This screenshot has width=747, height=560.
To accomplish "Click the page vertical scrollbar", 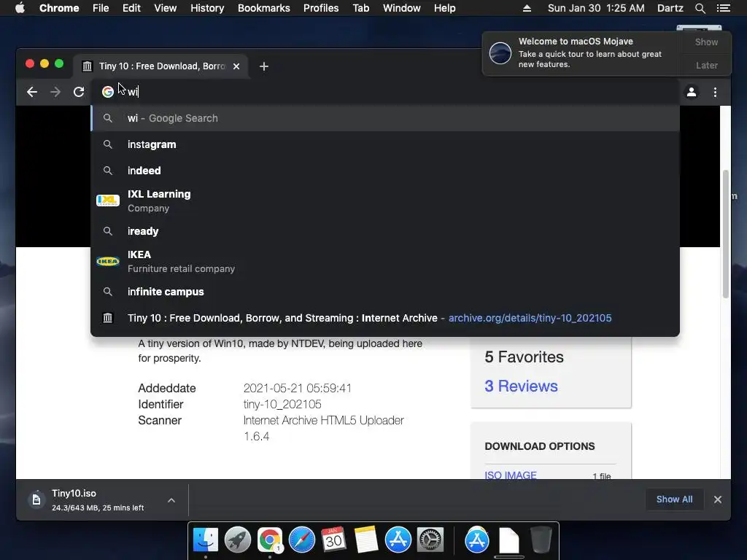I will (726, 233).
